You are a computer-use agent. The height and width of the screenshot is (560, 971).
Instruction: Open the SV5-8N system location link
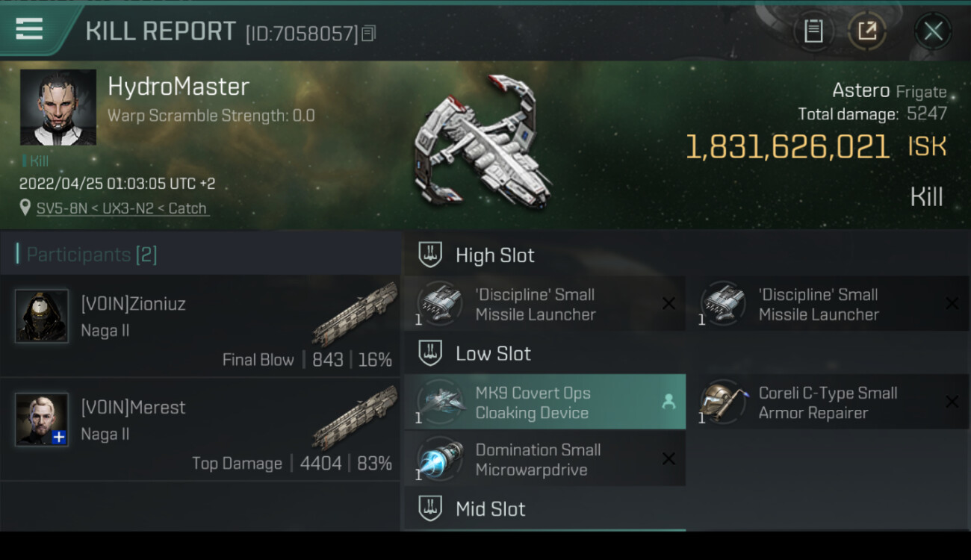122,208
